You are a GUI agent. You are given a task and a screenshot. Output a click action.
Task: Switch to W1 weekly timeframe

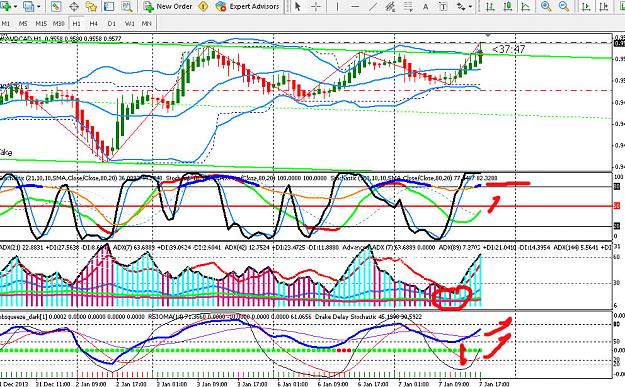click(x=130, y=24)
